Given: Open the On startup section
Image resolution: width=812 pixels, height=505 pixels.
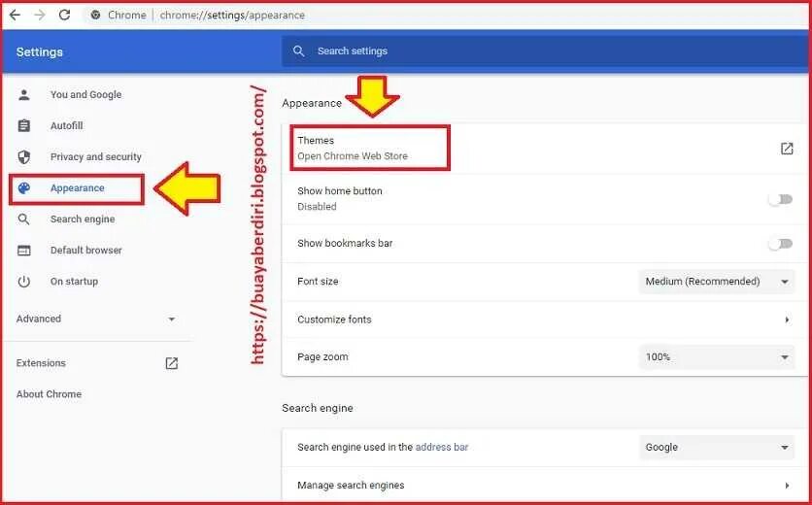Looking at the screenshot, I should (74, 282).
